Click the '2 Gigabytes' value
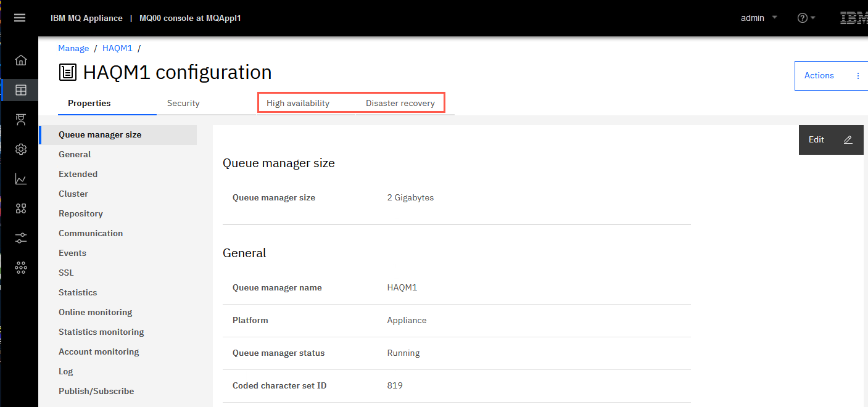The height and width of the screenshot is (407, 868). (410, 197)
